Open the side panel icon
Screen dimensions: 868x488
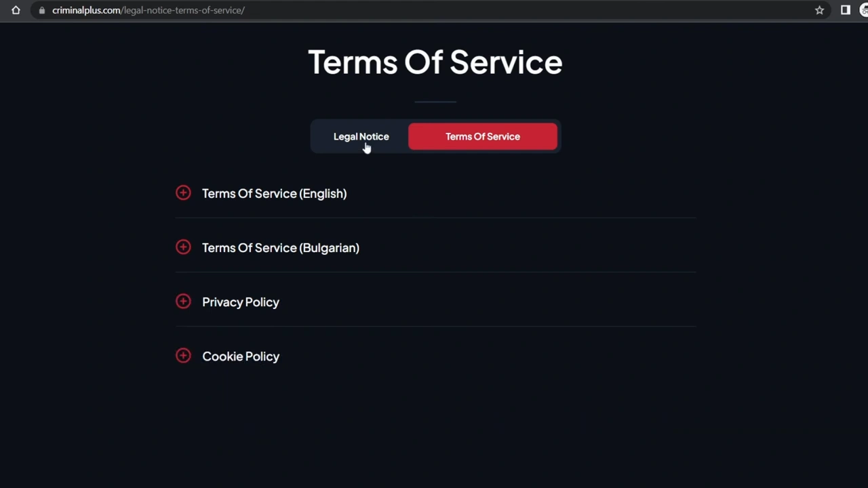[x=845, y=10]
